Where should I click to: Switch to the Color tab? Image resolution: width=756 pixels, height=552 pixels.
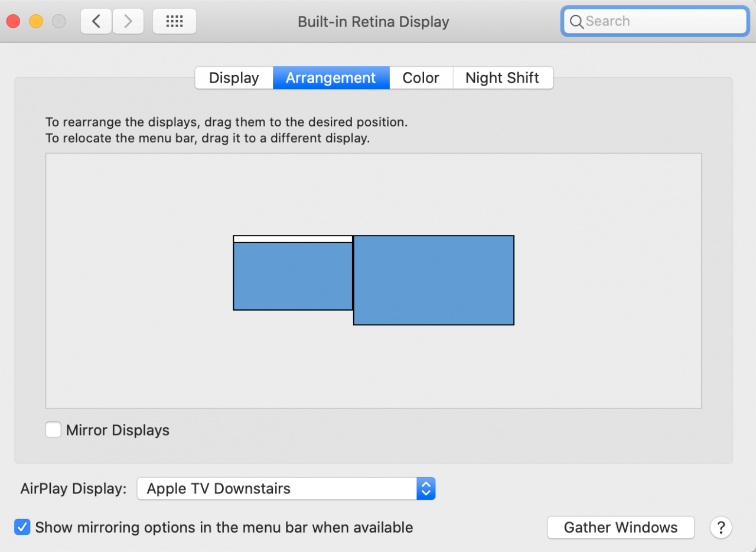tap(421, 77)
